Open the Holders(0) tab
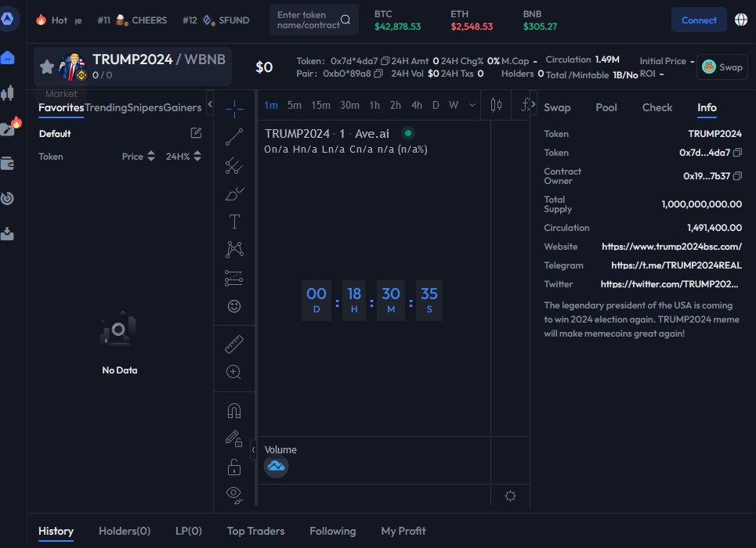This screenshot has width=756, height=548. pos(125,531)
